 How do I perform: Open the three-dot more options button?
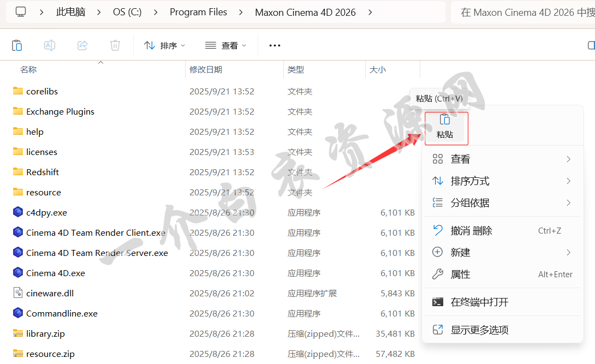[275, 45]
